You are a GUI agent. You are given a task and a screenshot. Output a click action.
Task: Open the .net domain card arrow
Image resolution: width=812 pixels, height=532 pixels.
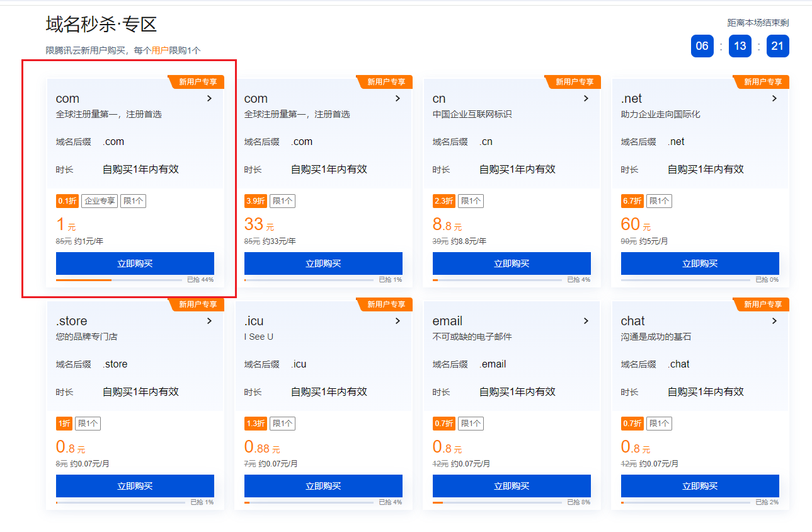(774, 98)
